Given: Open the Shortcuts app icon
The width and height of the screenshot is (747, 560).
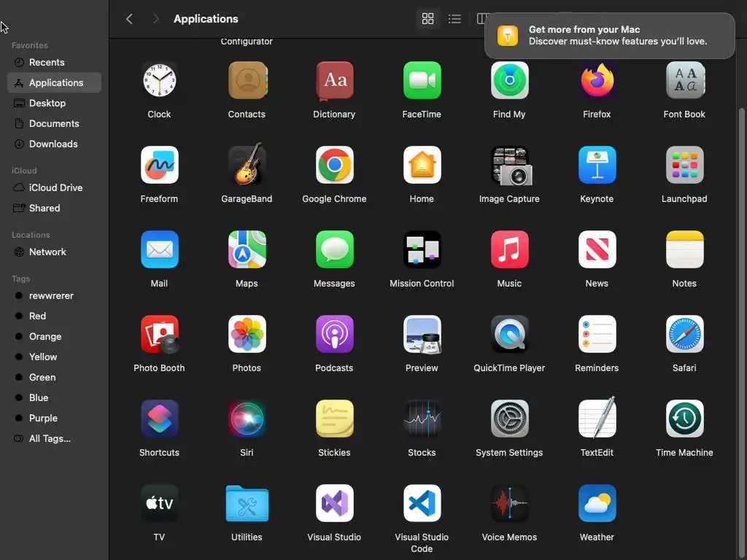Looking at the screenshot, I should tap(159, 419).
